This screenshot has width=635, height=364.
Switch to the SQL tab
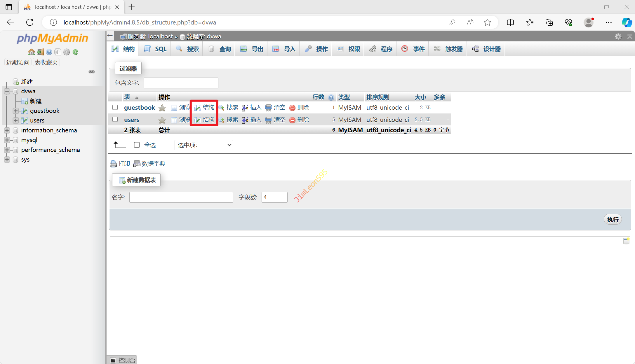coord(155,49)
